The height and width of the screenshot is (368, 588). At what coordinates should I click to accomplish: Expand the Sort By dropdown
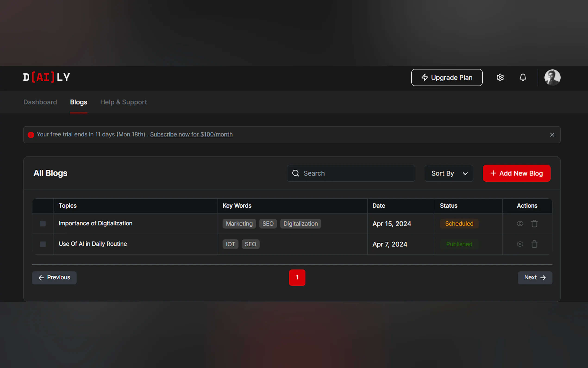click(448, 173)
